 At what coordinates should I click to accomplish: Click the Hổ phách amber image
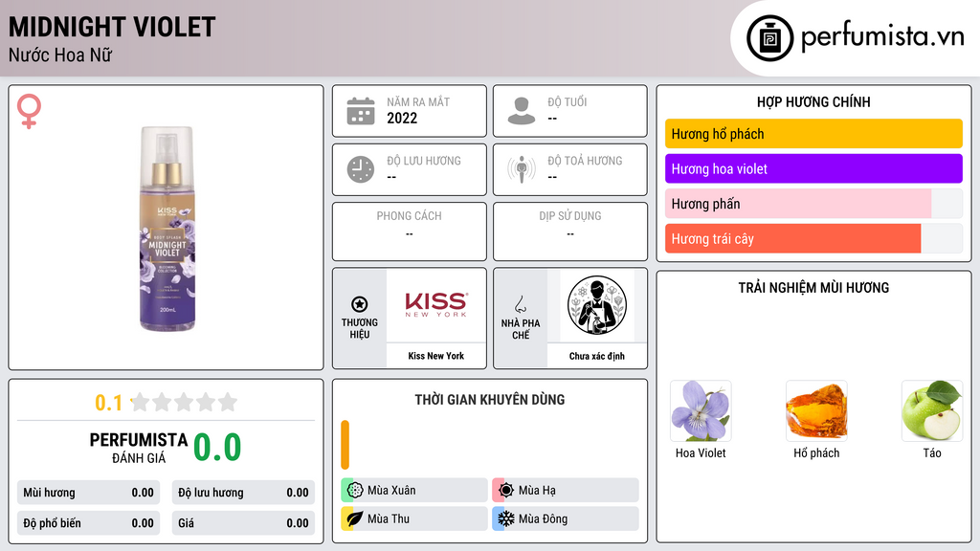[x=816, y=411]
